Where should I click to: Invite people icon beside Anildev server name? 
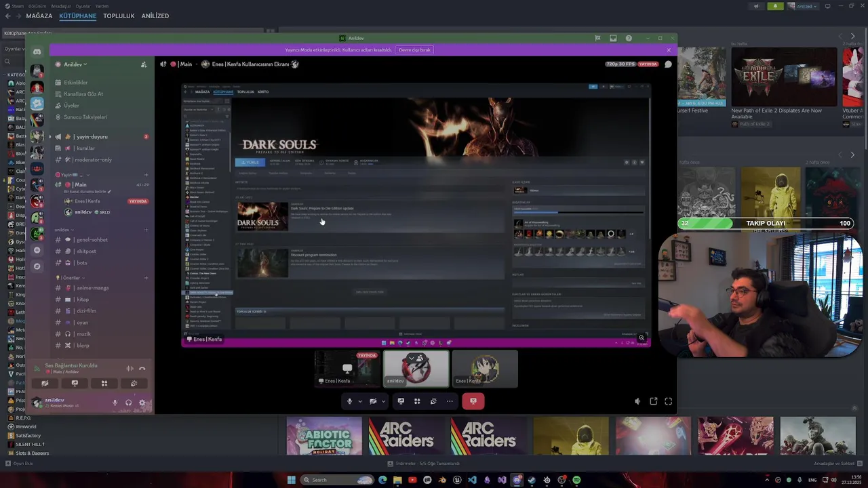pyautogui.click(x=144, y=64)
